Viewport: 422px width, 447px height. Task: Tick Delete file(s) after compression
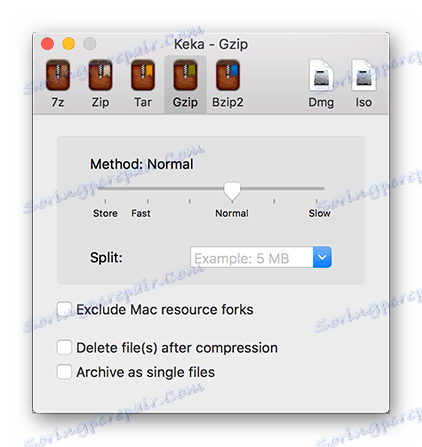64,347
